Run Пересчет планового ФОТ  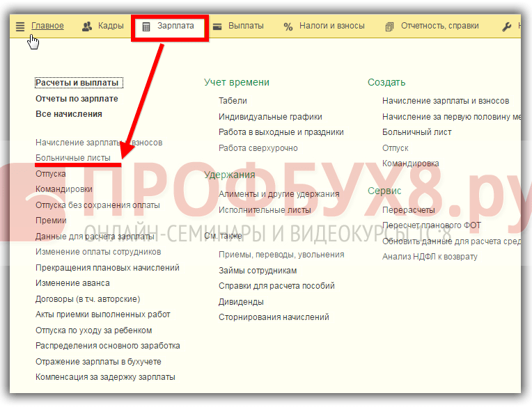click(x=432, y=225)
